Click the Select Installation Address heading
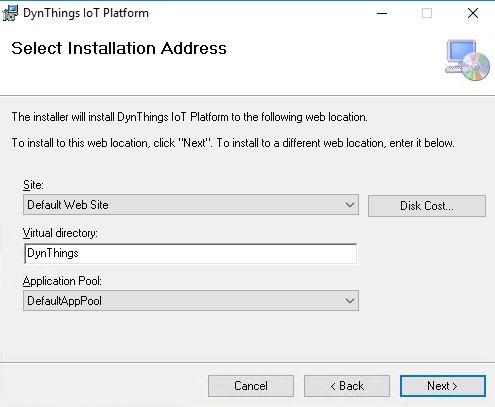495x407 pixels. [119, 48]
